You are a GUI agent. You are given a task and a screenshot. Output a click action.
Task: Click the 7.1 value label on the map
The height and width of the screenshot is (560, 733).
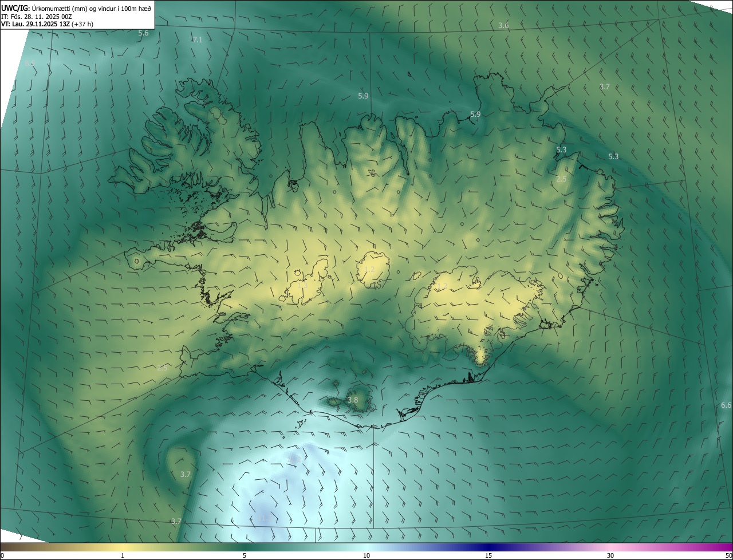pos(197,40)
